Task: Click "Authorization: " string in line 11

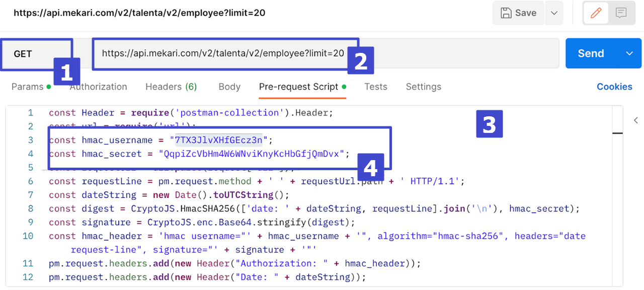Action: point(282,263)
